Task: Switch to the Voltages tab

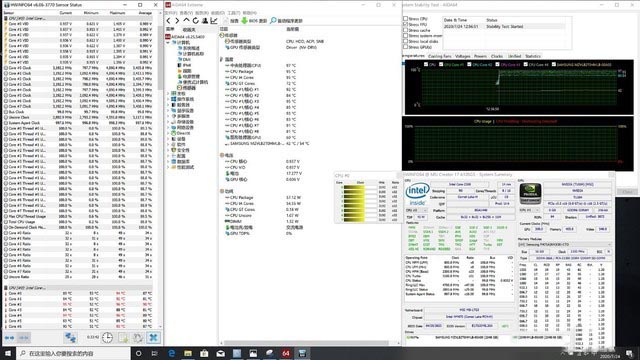Action: click(462, 56)
